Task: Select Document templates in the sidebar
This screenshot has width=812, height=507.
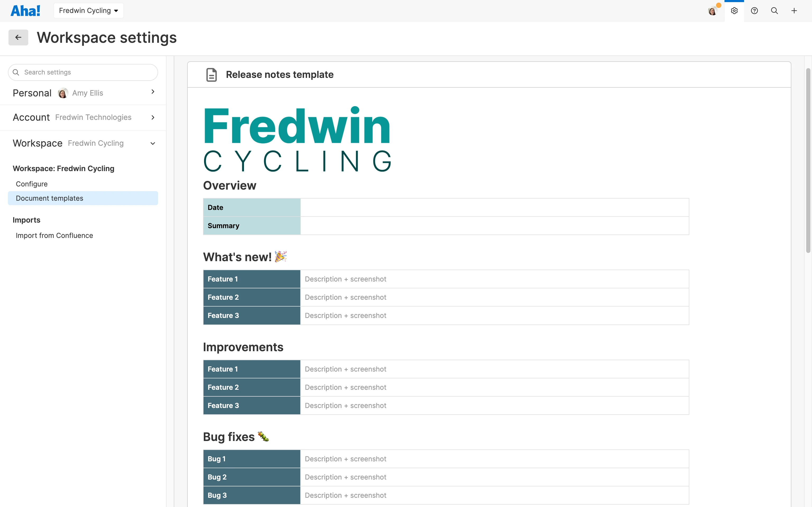Action: click(50, 198)
